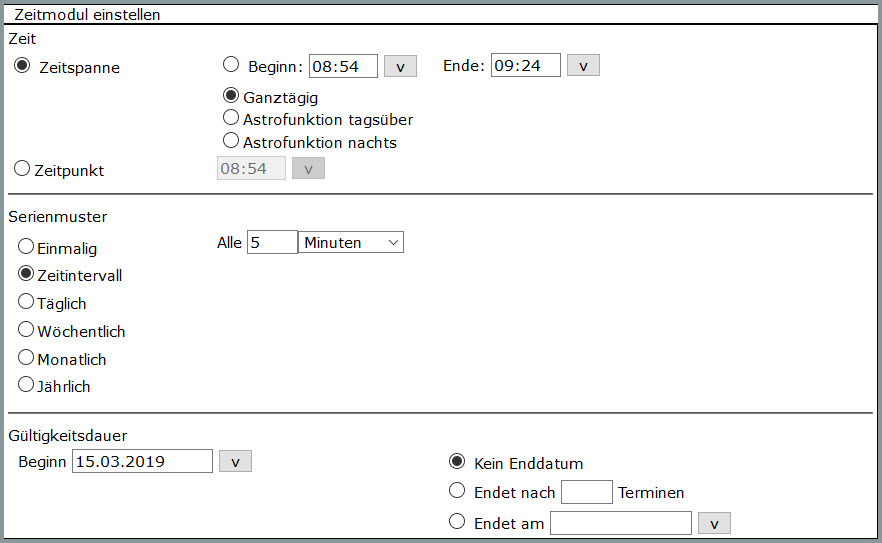
Task: Select Astrofunktion nachts option
Action: tap(231, 140)
